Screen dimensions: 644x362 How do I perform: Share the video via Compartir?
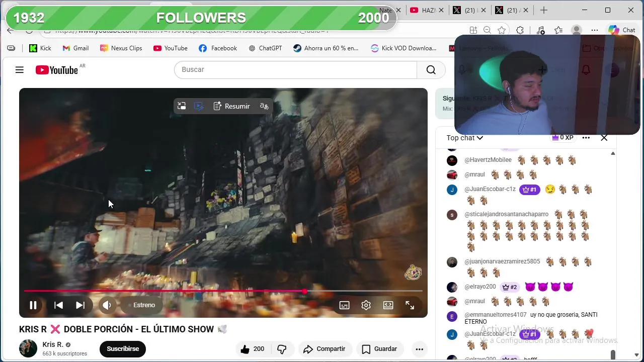(325, 349)
